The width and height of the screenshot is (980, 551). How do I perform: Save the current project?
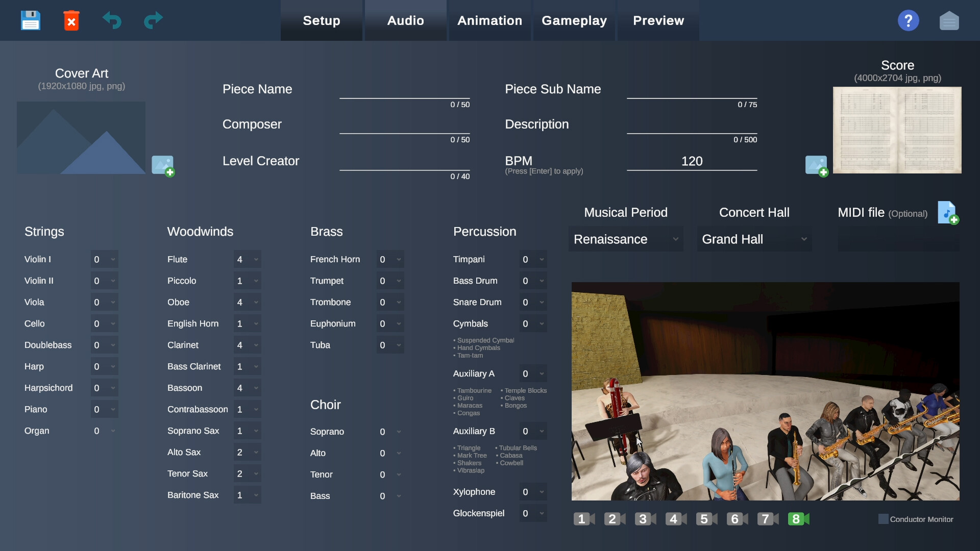pyautogui.click(x=31, y=20)
